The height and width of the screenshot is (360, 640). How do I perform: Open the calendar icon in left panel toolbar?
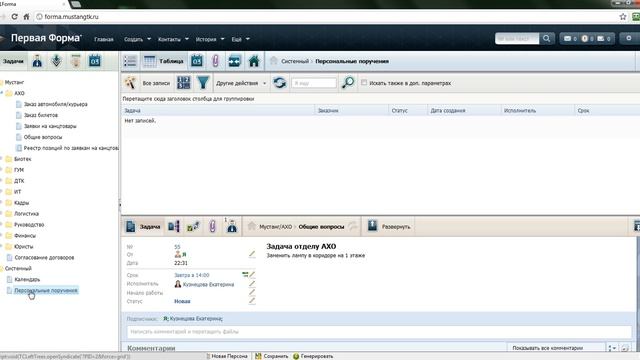click(95, 61)
